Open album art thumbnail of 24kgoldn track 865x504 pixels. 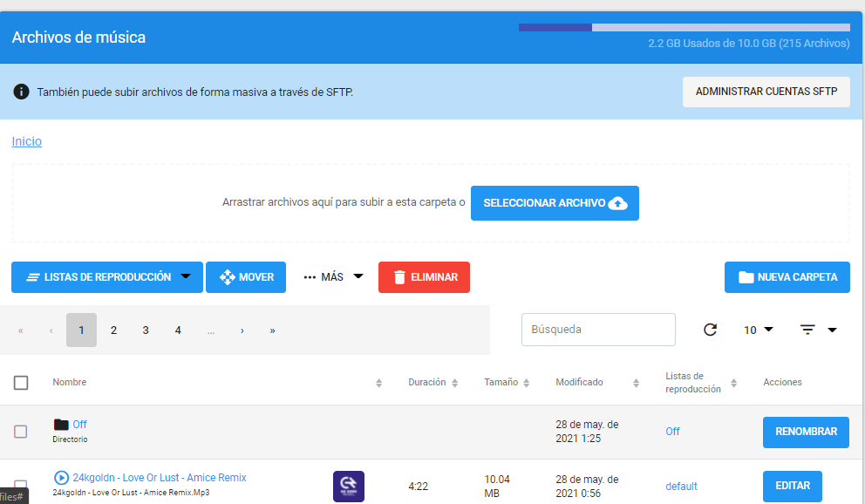click(349, 487)
